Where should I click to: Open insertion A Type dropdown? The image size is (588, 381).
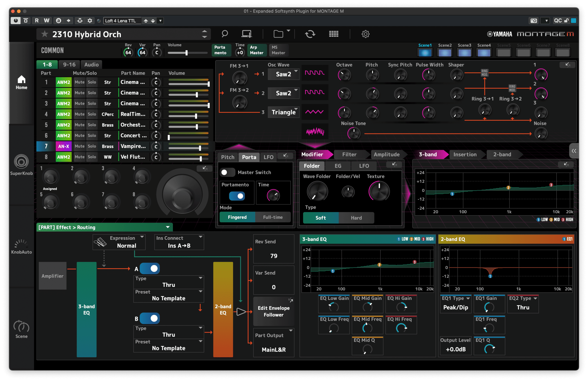pyautogui.click(x=169, y=282)
